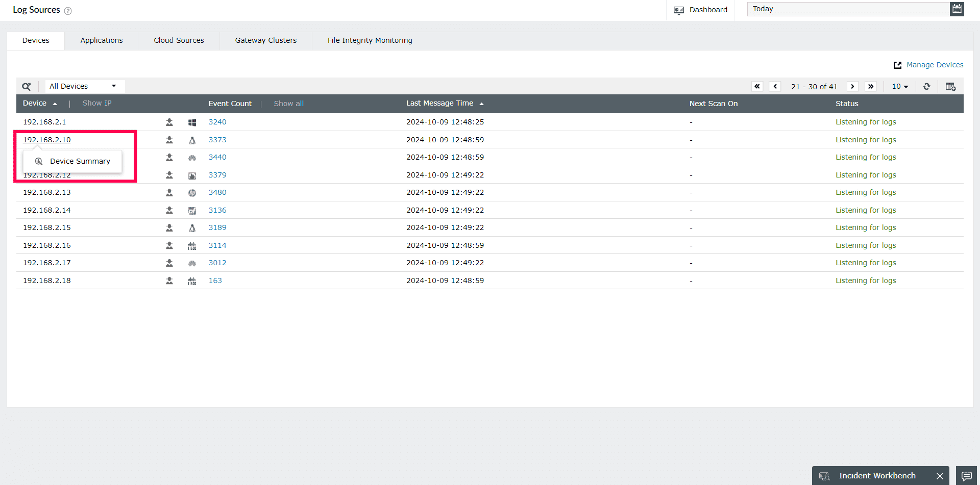Screen dimensions: 980x485
Task: Open event count 3373 for 192.168.2.10
Action: (x=217, y=140)
